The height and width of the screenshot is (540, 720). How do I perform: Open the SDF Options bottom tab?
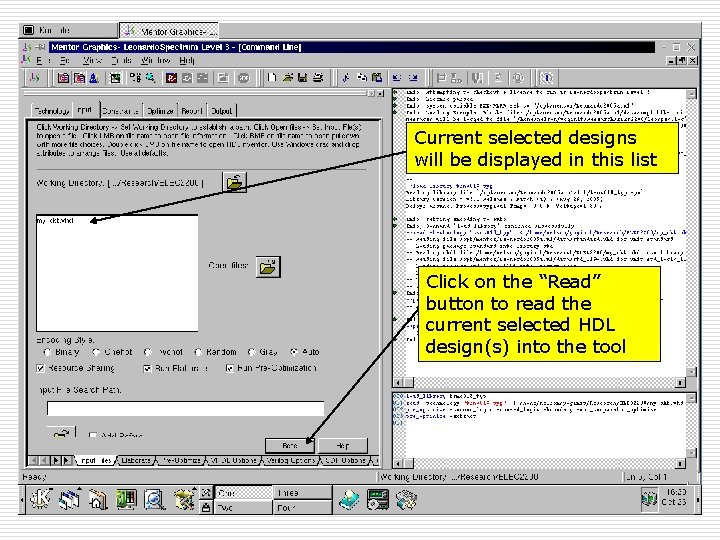point(345,460)
